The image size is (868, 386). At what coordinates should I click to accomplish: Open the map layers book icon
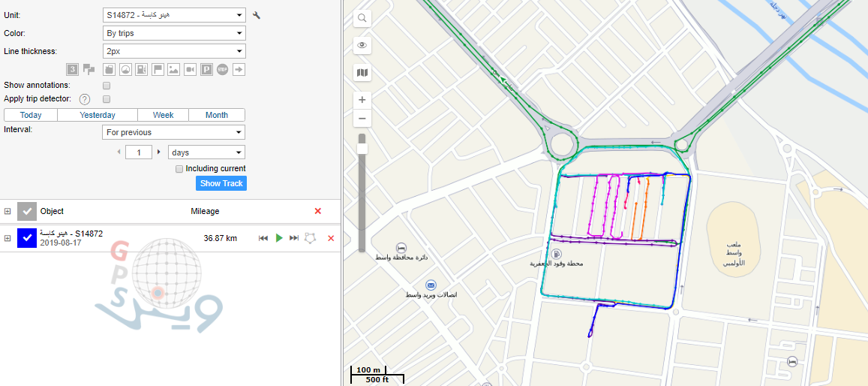click(x=362, y=73)
